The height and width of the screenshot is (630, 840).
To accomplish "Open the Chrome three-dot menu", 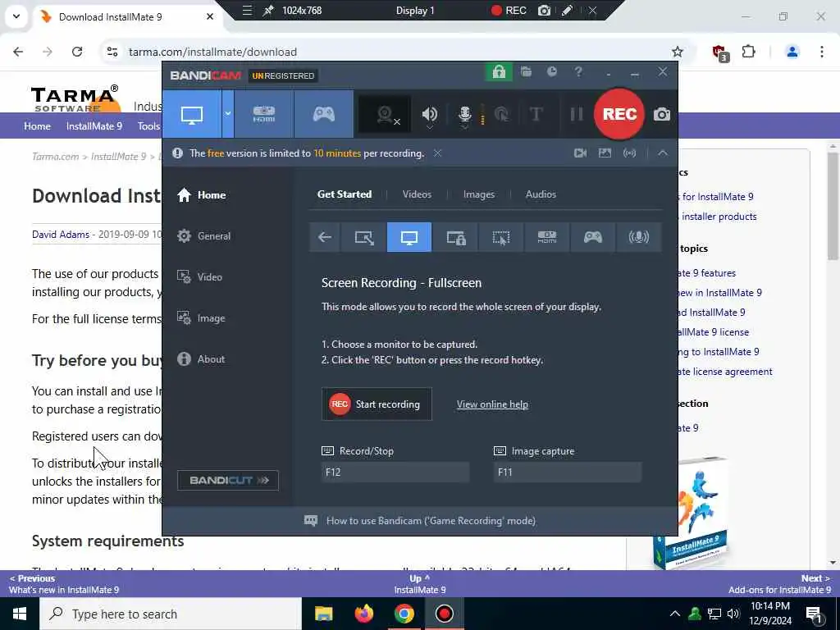I will click(821, 52).
